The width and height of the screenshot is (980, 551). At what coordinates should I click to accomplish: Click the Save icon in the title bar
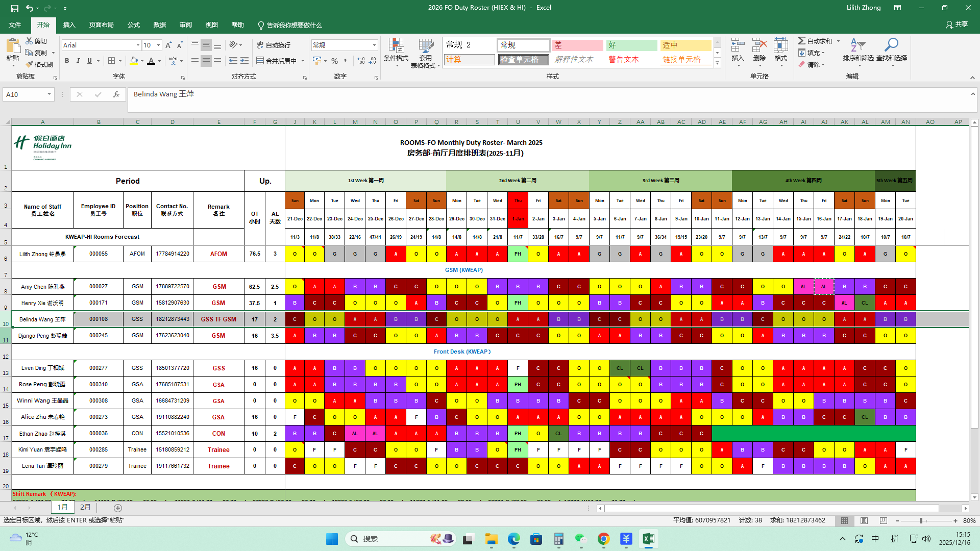[14, 8]
